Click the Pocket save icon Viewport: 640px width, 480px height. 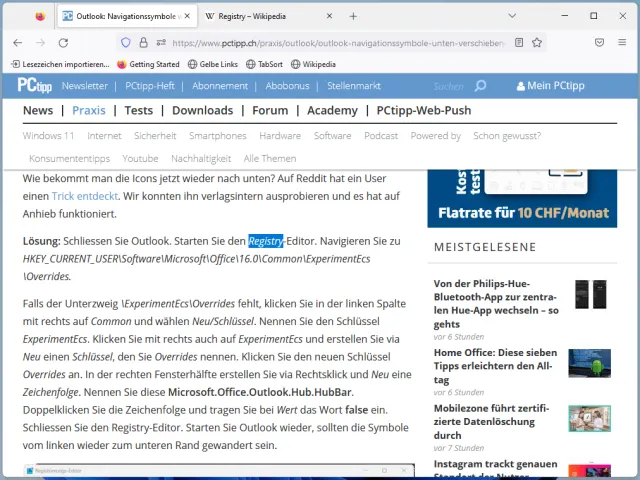(x=599, y=43)
